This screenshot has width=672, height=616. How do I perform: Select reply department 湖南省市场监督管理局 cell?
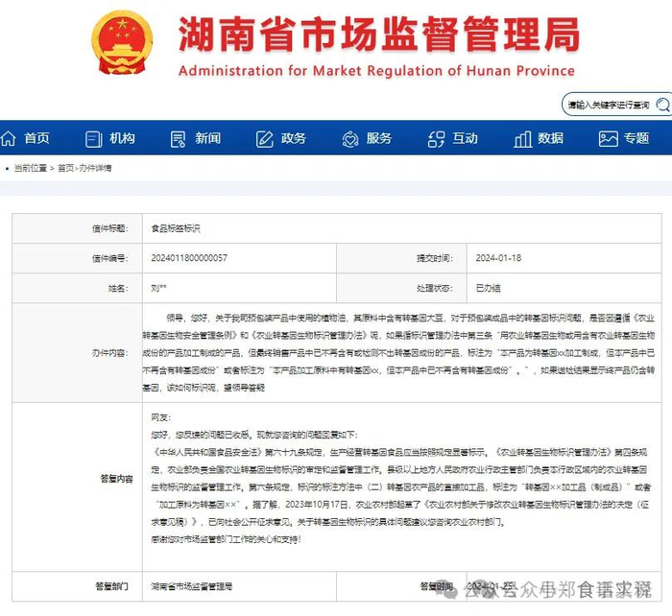[x=239, y=586]
